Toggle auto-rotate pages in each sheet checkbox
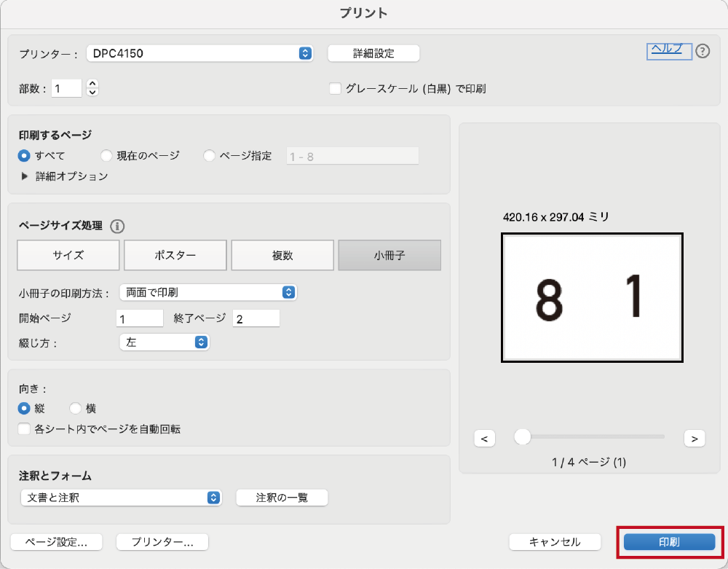The image size is (728, 569). tap(25, 429)
